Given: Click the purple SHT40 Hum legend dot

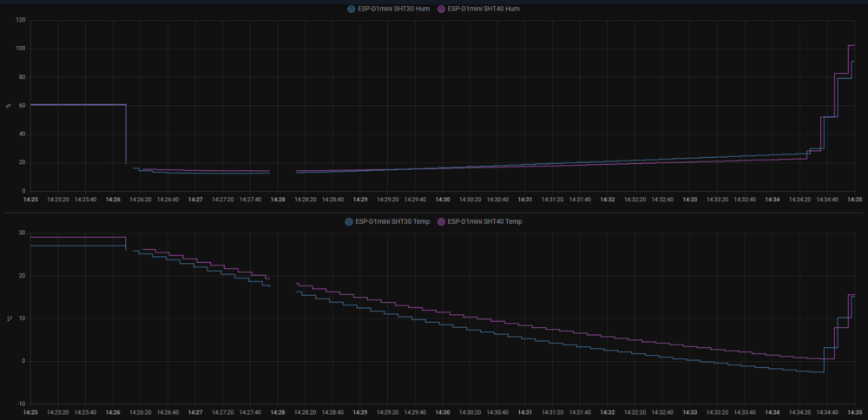Looking at the screenshot, I should click(441, 9).
